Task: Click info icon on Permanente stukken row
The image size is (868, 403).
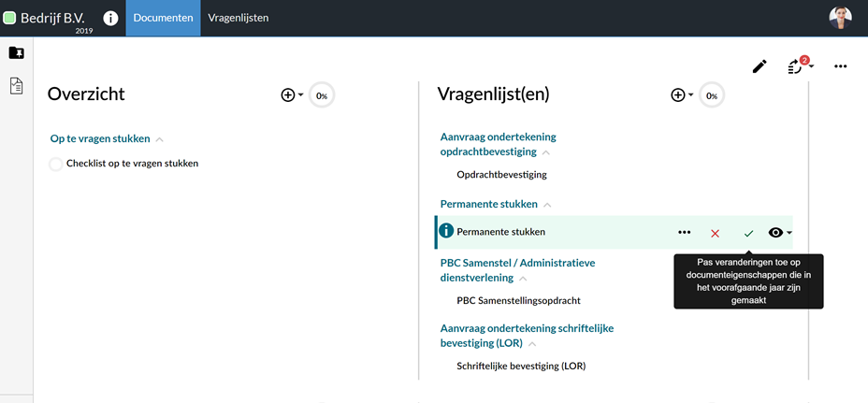Action: coord(446,231)
